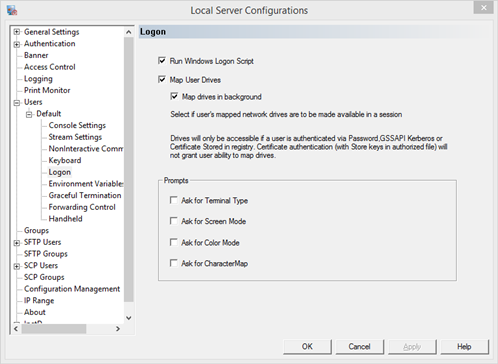Select the Default user entry
Viewport: 498px width, 364px height.
pyautogui.click(x=49, y=114)
